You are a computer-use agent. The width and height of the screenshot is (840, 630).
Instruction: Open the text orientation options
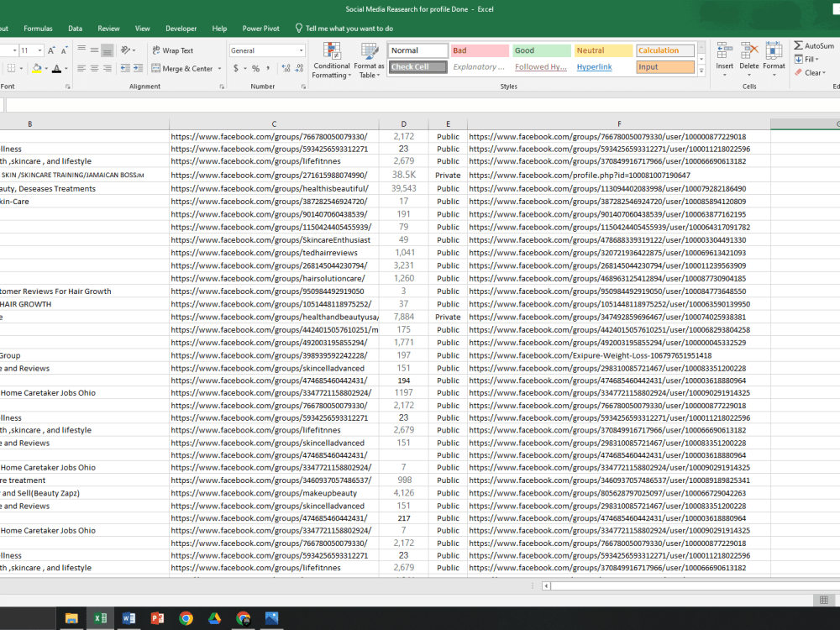point(128,50)
